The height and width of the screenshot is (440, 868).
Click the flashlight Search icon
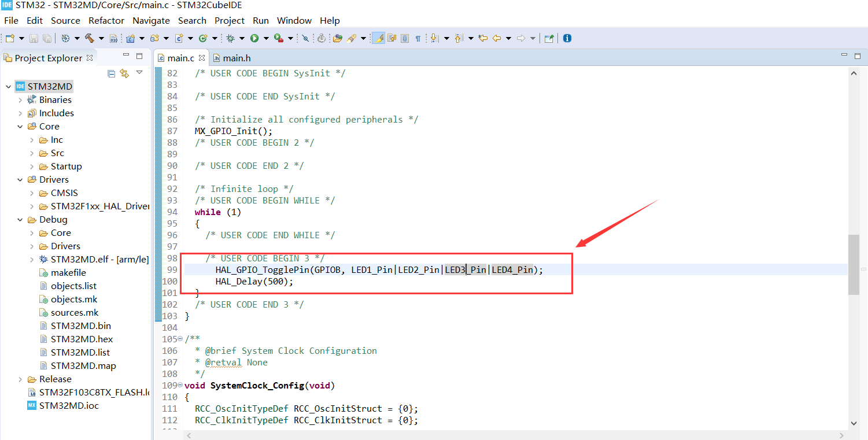[352, 38]
